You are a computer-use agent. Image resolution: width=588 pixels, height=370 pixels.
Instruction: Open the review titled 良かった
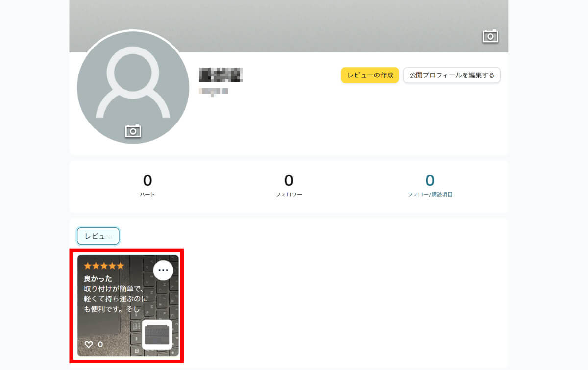(x=98, y=278)
